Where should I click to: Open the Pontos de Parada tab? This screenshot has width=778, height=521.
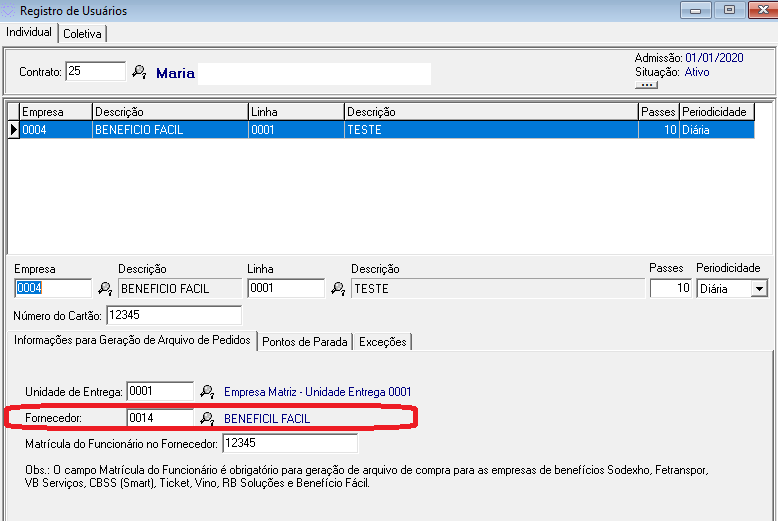pyautogui.click(x=305, y=342)
